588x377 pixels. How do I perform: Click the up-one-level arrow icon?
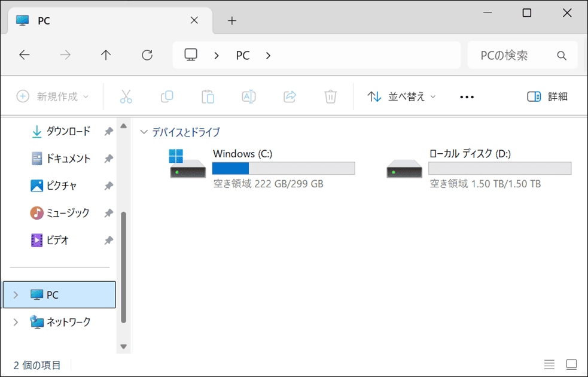tap(106, 54)
